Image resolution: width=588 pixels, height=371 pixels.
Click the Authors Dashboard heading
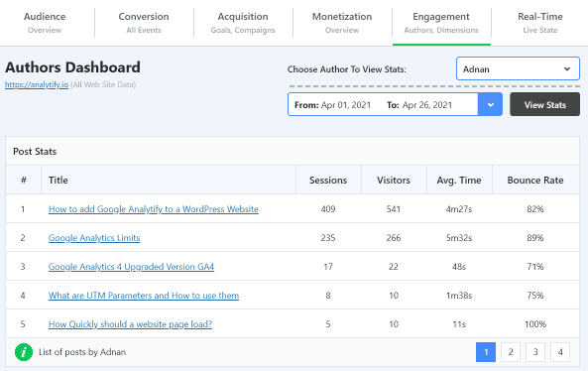[x=72, y=67]
